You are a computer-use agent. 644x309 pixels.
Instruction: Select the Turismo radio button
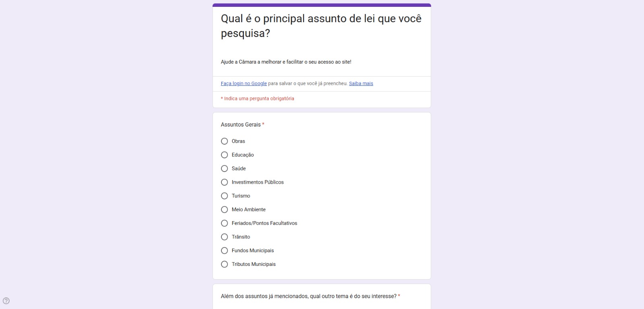[x=224, y=196]
